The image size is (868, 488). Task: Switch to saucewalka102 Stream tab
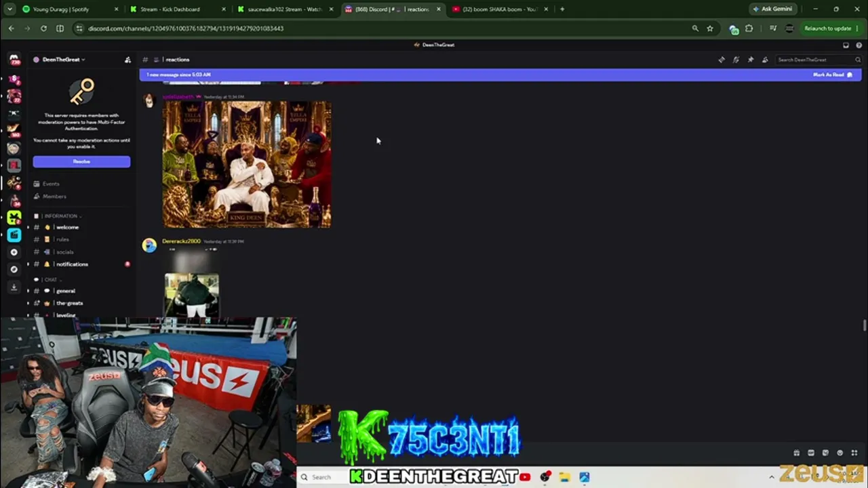(x=284, y=9)
